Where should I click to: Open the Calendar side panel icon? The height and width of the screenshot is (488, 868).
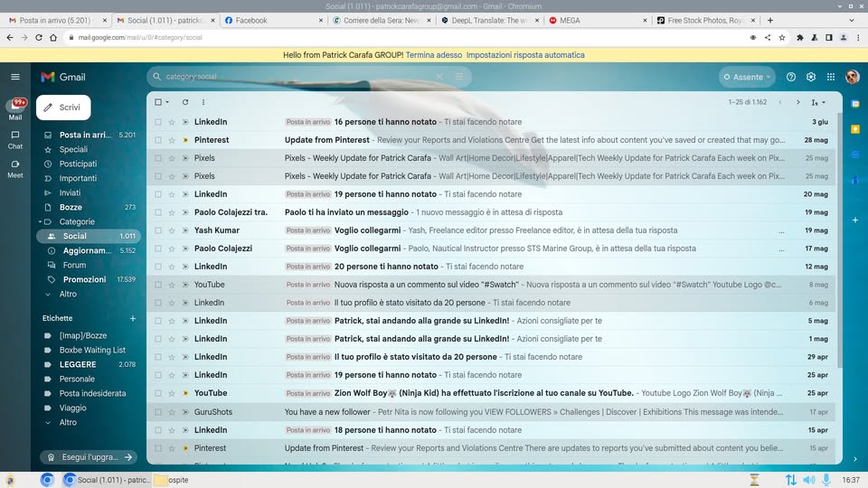pos(855,103)
